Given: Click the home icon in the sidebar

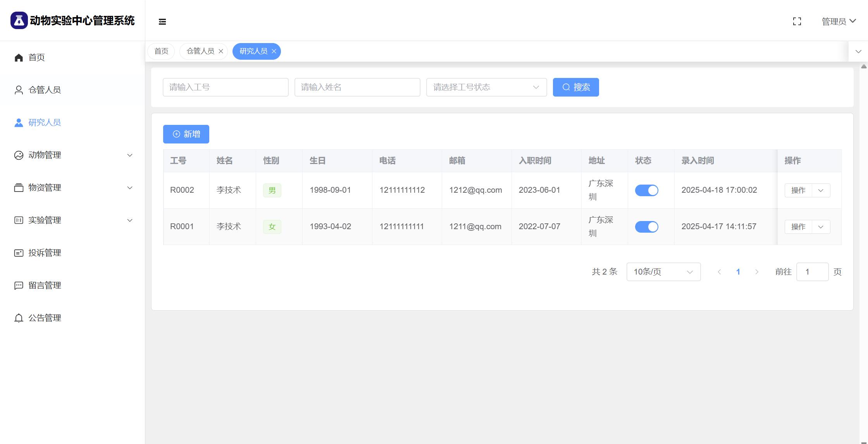Looking at the screenshot, I should click(19, 58).
